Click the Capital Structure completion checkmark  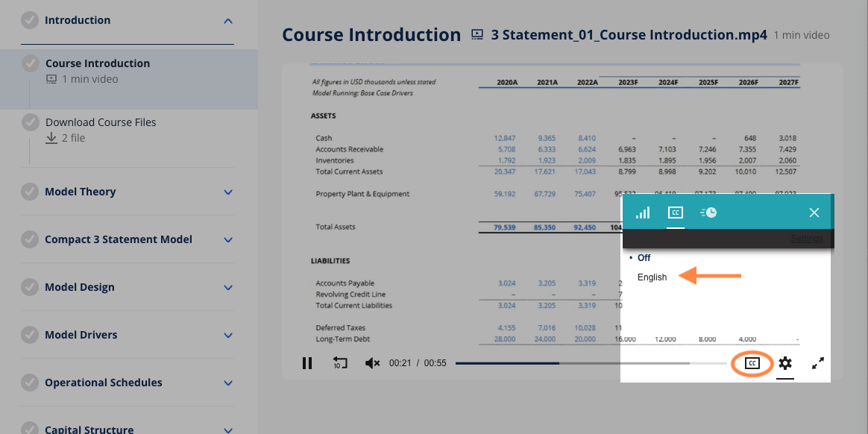[x=30, y=429]
